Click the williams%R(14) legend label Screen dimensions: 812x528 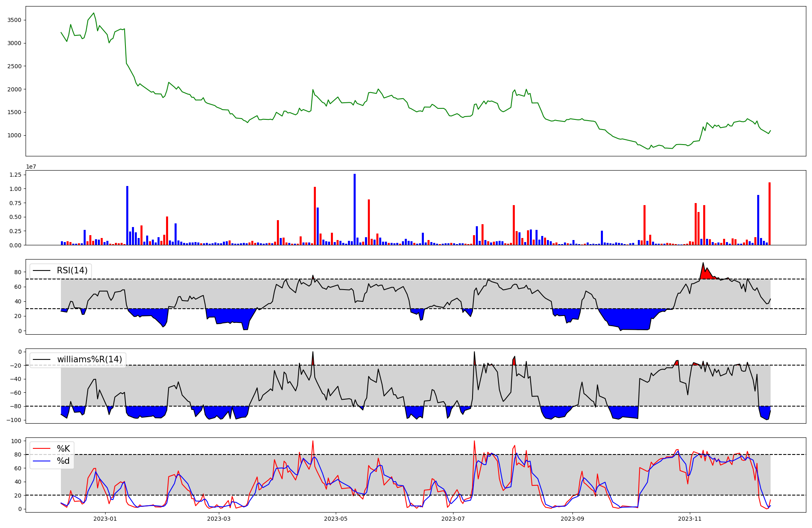(x=89, y=359)
